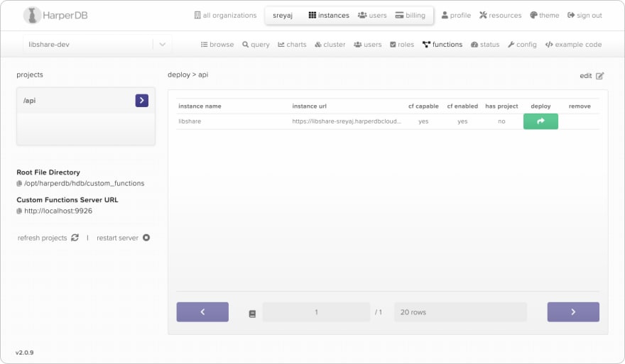Switch the theme
Screen dimensions: 625x364
coord(545,15)
